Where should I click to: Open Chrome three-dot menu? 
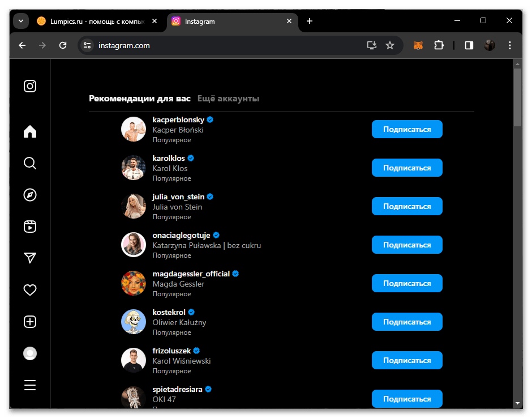(510, 45)
